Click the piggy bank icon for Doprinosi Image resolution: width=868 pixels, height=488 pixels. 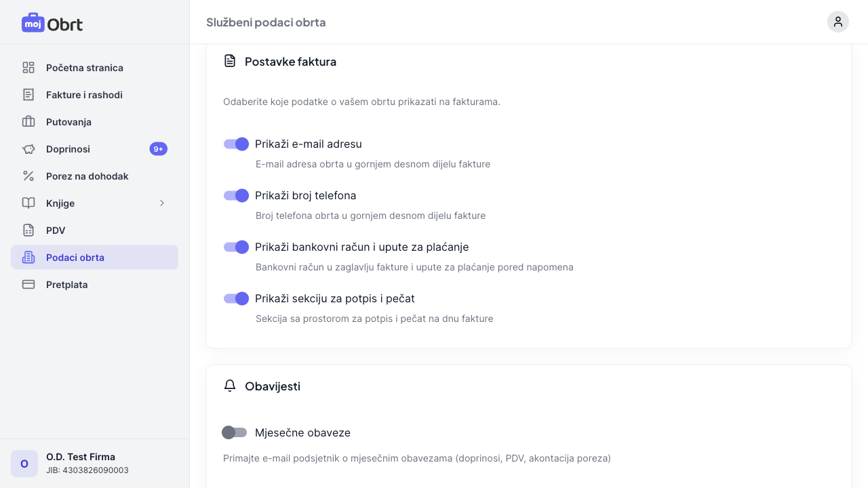(x=28, y=149)
